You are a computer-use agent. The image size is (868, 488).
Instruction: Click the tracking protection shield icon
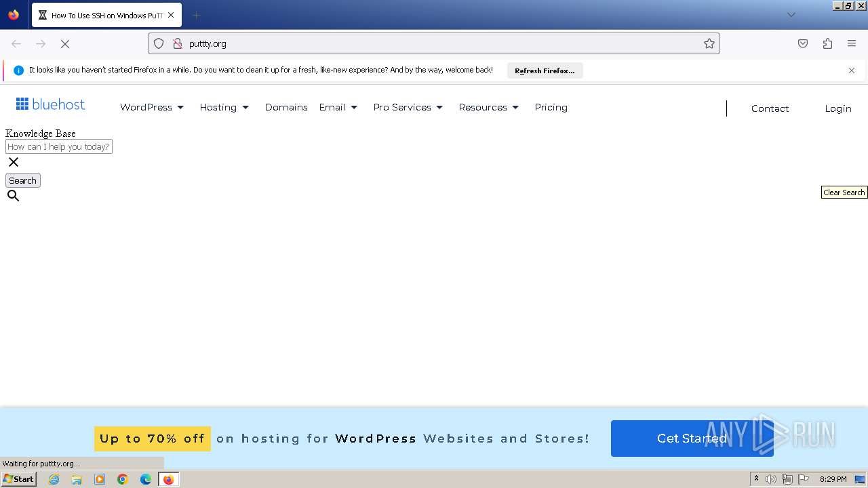tap(159, 43)
